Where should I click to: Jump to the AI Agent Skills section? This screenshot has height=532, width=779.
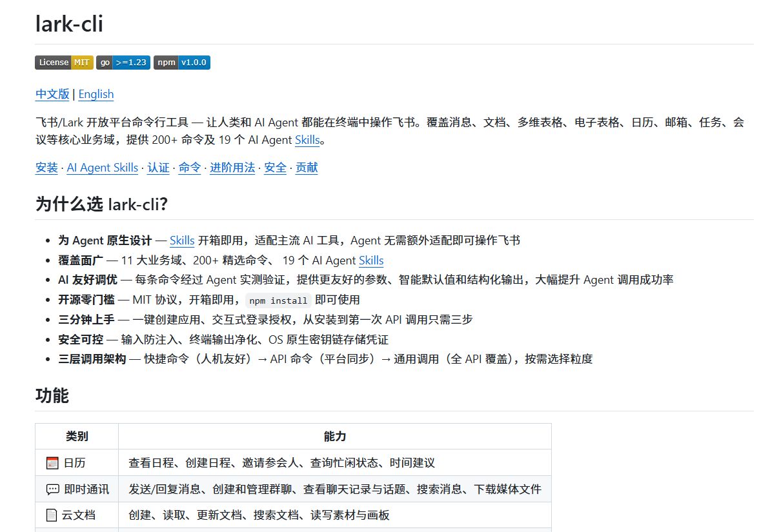pos(103,168)
